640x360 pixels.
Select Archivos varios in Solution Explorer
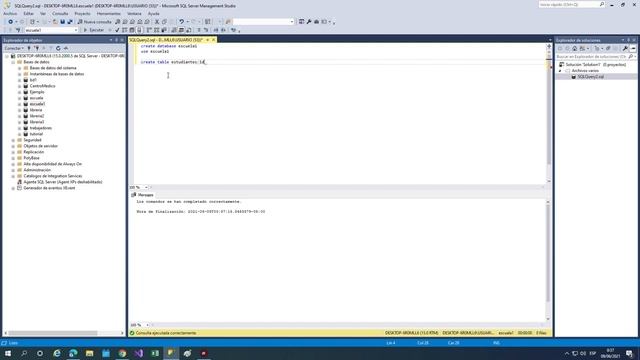coord(585,71)
